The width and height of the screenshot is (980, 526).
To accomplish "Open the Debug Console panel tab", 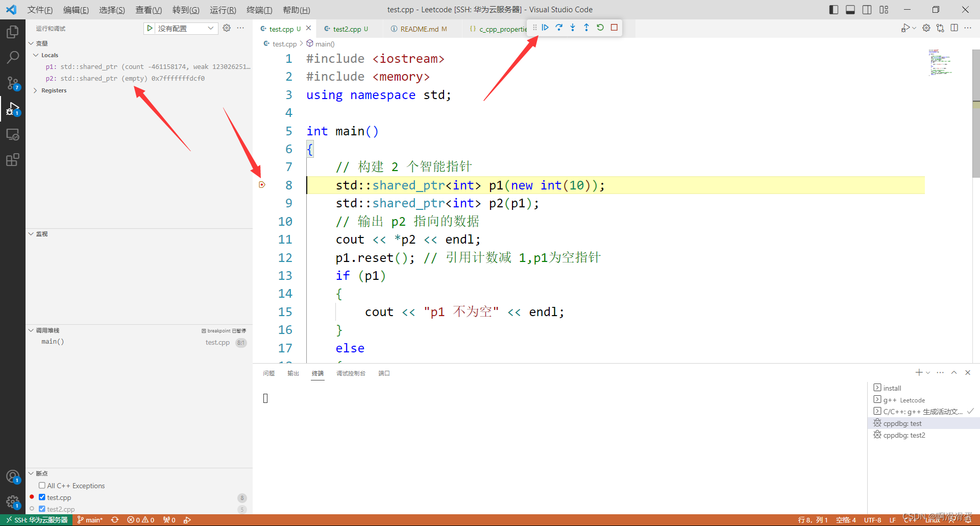I will (x=351, y=373).
